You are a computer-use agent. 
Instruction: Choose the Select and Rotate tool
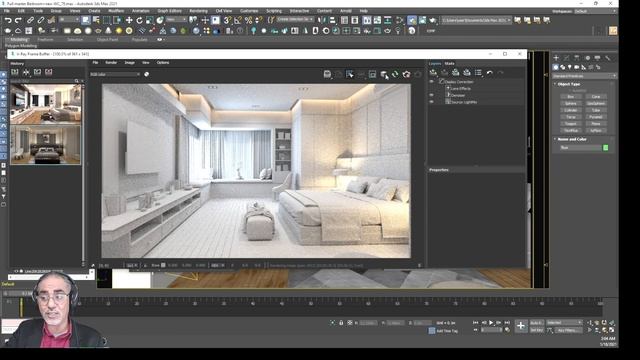(140, 20)
